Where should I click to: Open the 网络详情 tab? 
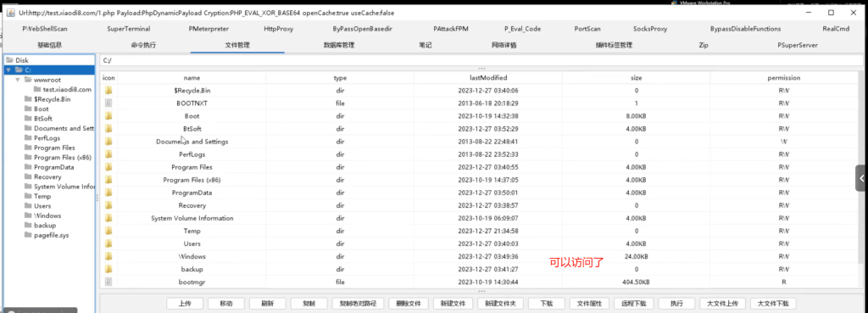click(504, 46)
